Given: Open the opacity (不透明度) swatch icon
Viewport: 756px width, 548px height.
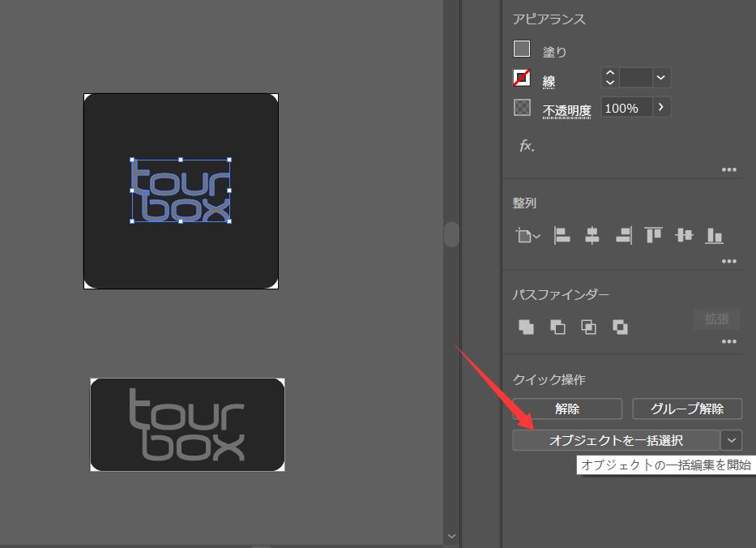Looking at the screenshot, I should pyautogui.click(x=522, y=107).
